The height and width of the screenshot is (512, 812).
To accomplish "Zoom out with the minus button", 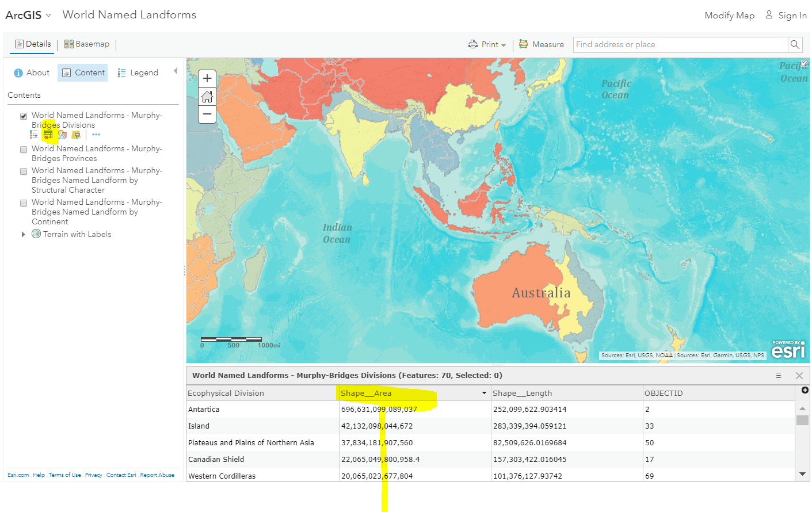I will coord(207,114).
